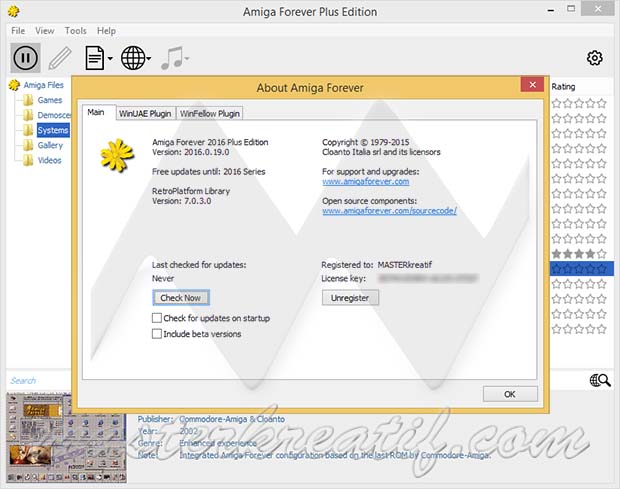Enable Include beta versions checkbox
The width and height of the screenshot is (620, 489).
[x=157, y=334]
